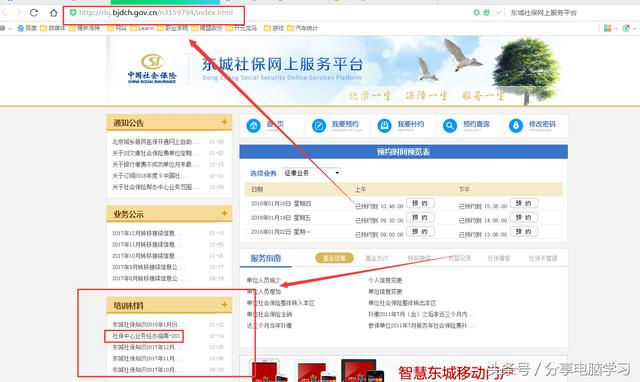Go to 首页 home icon
Image resolution: width=640 pixels, height=382 pixels.
pos(253,125)
